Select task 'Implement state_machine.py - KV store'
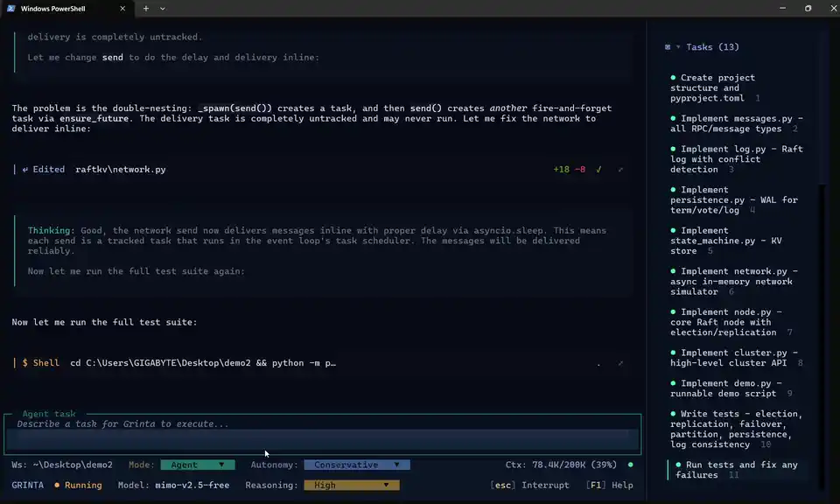840x504 pixels. coord(726,241)
